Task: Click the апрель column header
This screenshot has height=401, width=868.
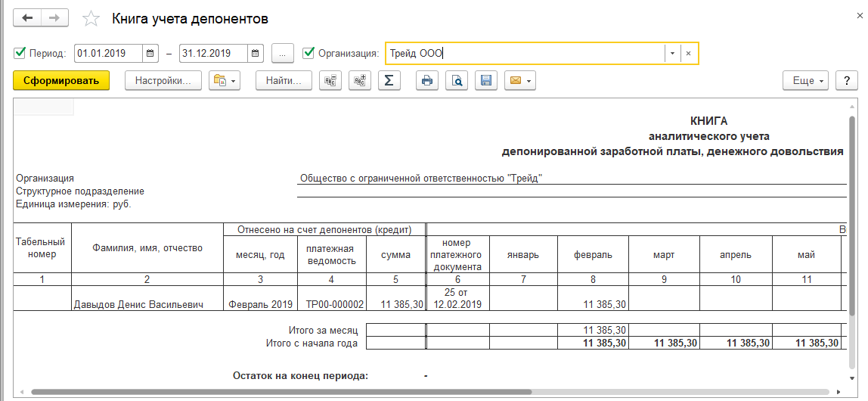Action: 735,255
